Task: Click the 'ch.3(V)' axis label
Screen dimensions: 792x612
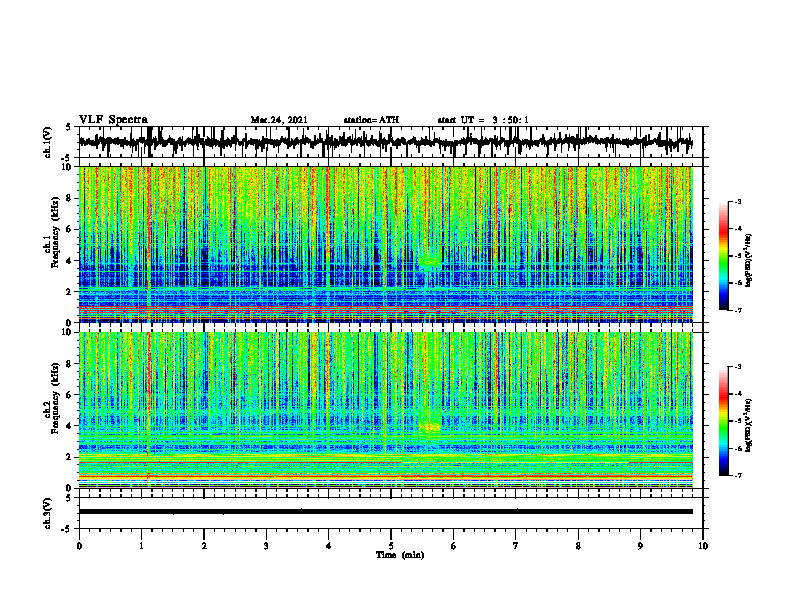Action: [x=48, y=513]
